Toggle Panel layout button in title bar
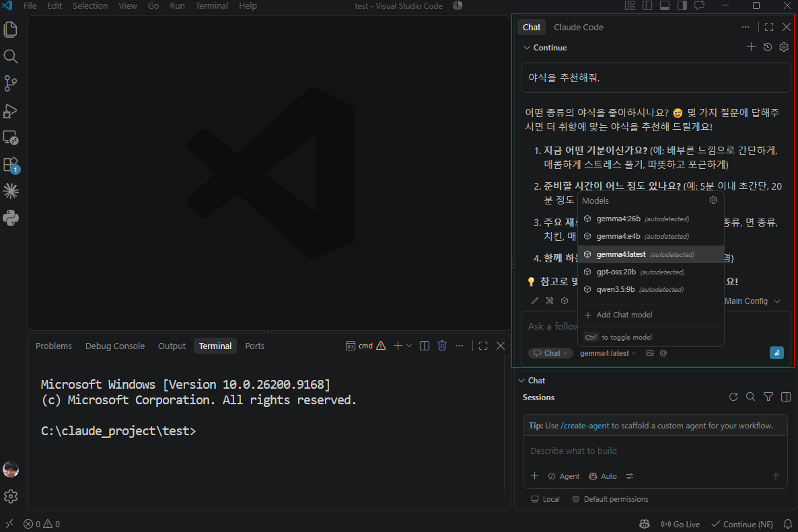 pyautogui.click(x=665, y=5)
